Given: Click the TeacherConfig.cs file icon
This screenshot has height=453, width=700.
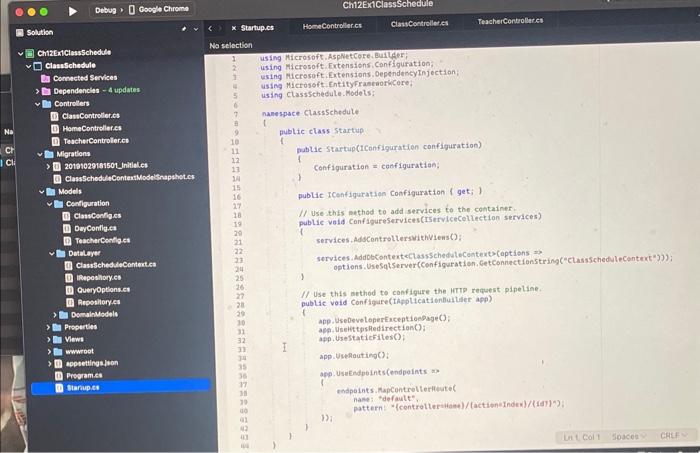Looking at the screenshot, I should pos(67,241).
